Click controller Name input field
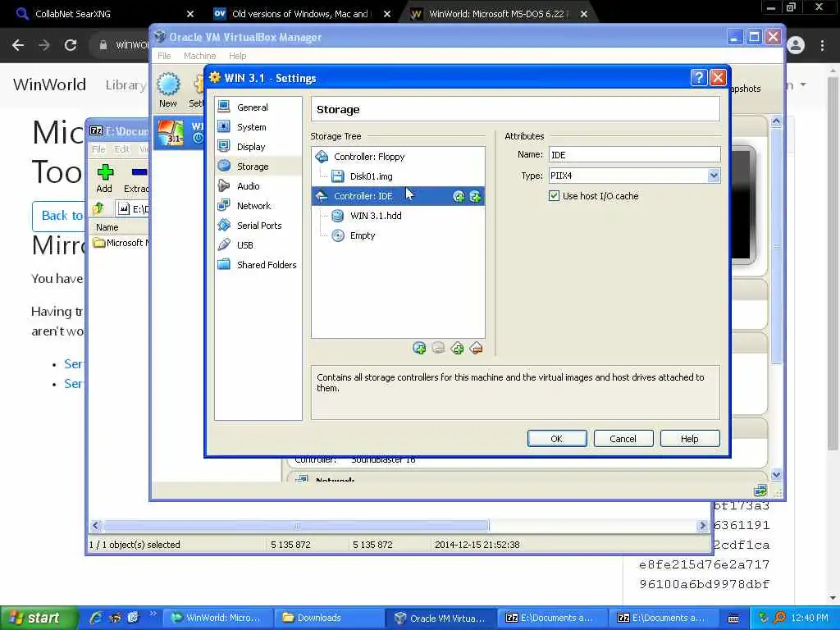The height and width of the screenshot is (630, 840). coord(634,155)
